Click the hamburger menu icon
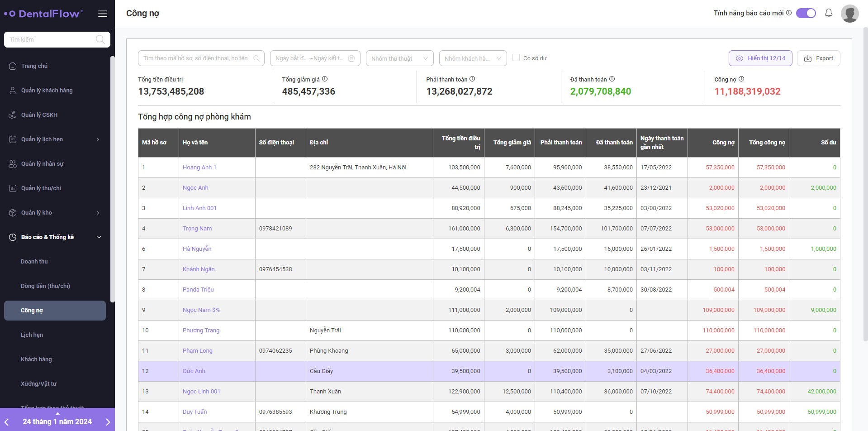 point(103,14)
